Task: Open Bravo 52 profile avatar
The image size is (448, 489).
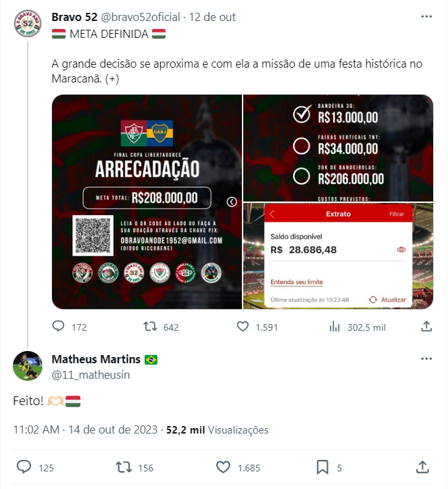Action: [x=28, y=24]
